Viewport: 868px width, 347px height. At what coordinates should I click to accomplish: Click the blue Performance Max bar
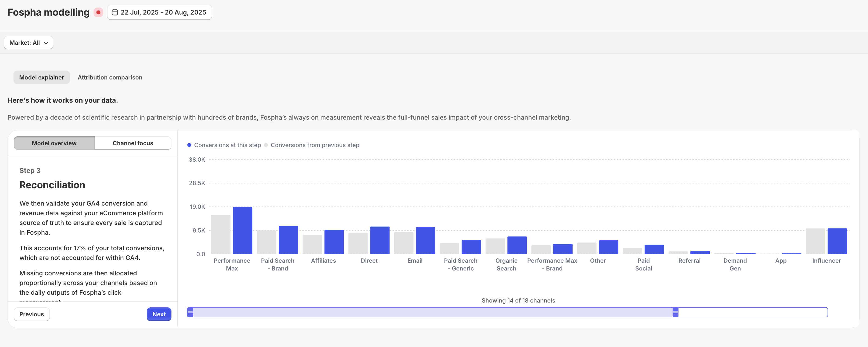tap(242, 230)
